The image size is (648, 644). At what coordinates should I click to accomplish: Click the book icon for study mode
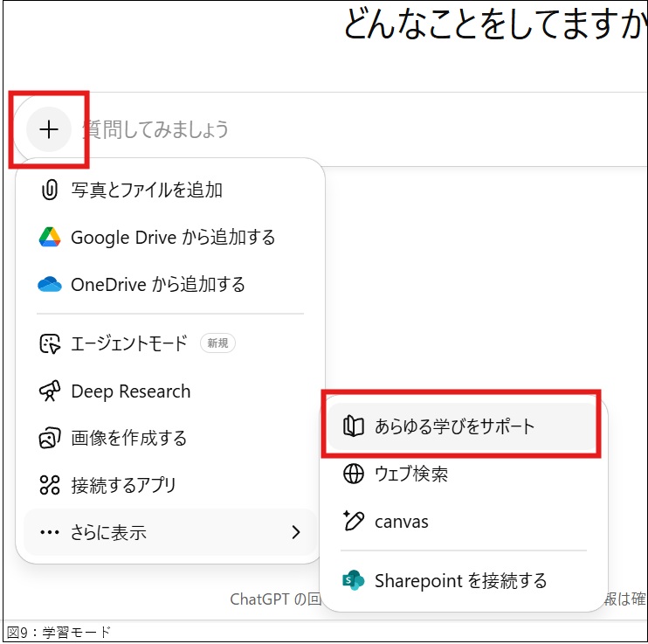point(354,426)
